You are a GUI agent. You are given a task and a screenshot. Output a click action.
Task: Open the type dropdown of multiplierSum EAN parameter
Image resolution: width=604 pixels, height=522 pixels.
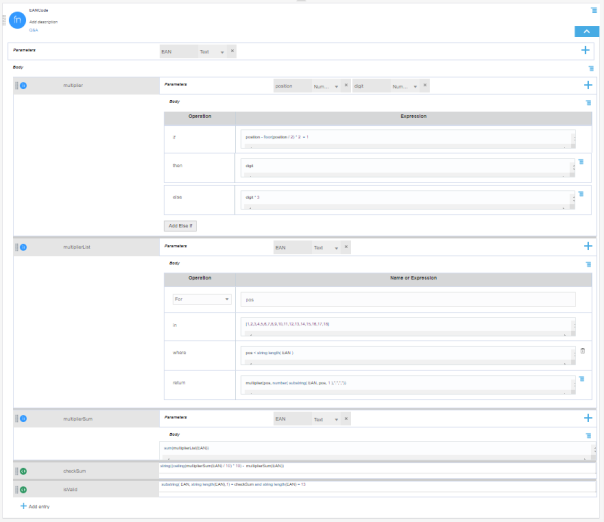[x=326, y=420]
